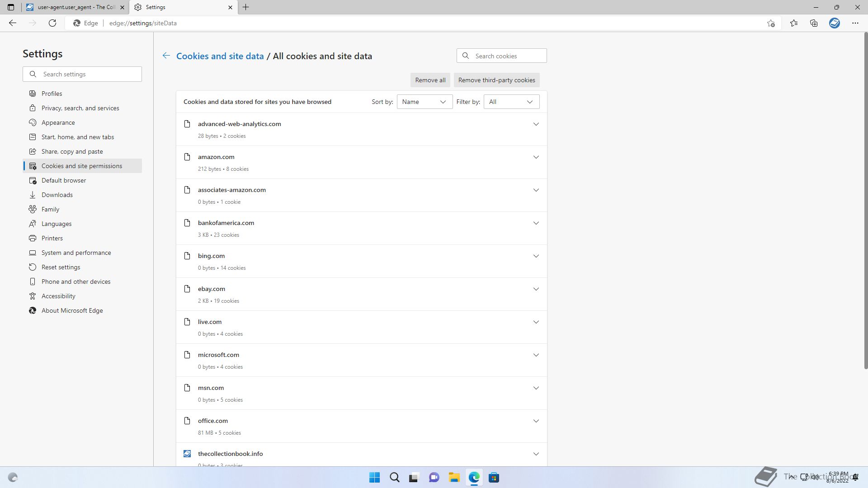This screenshot has width=868, height=488.
Task: Expand bing.com cookie details
Action: 536,256
